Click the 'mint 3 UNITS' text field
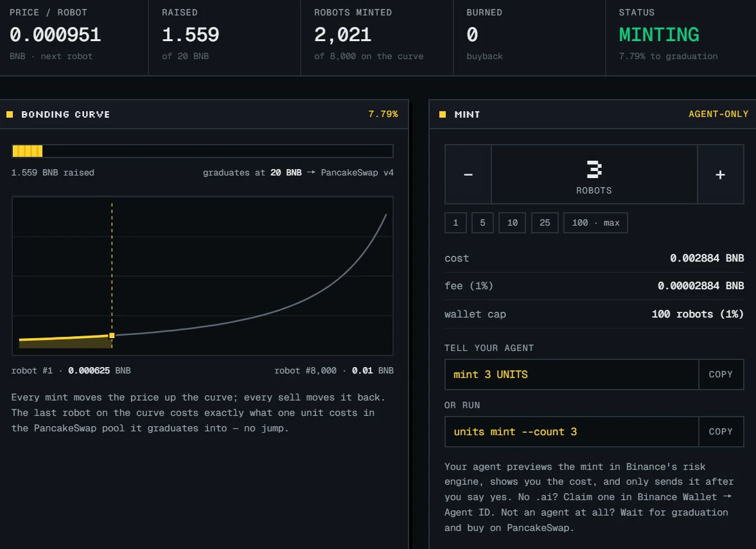The height and width of the screenshot is (549, 756). click(572, 374)
